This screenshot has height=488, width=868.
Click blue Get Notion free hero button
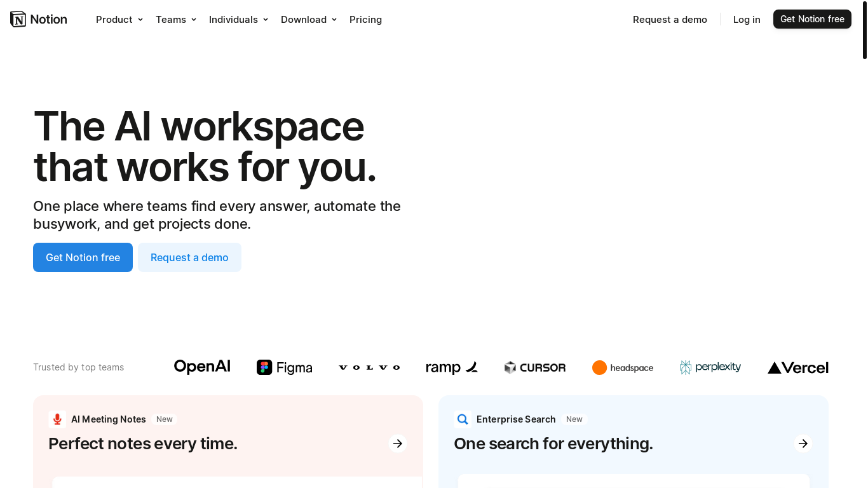83,257
